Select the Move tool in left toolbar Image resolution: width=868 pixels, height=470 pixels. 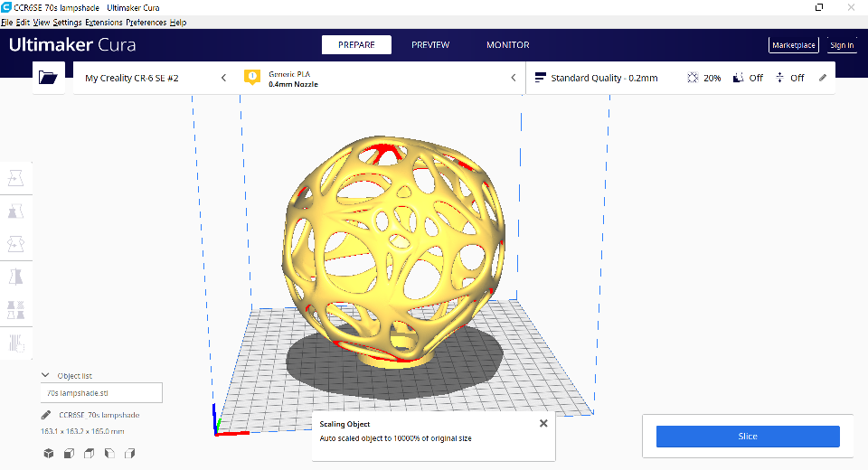pyautogui.click(x=15, y=178)
